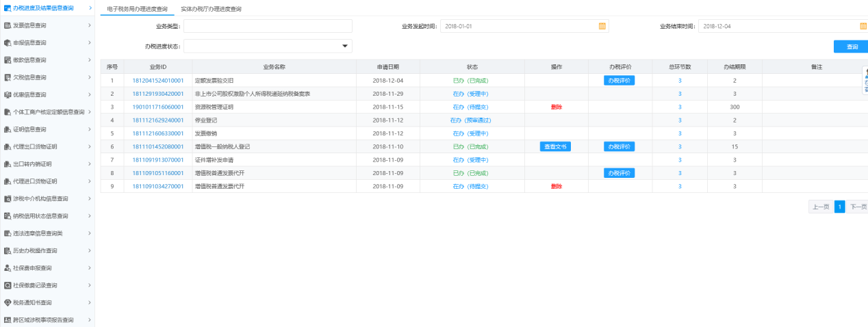This screenshot has width=868, height=327.
Task: Click the icon beside 社保缴费记录查询
Action: click(x=8, y=285)
